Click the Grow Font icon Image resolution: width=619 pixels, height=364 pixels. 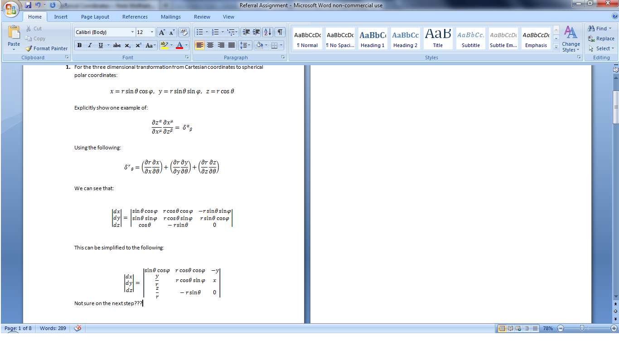click(x=162, y=32)
